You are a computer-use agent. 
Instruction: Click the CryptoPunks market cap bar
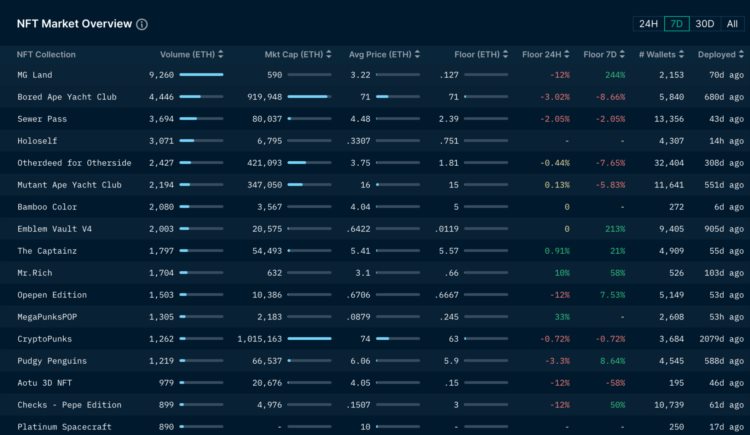pos(309,339)
